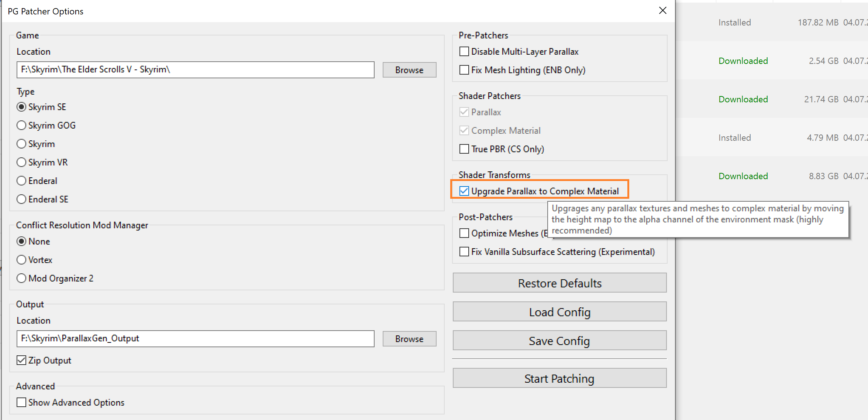
Task: Uncheck Upgrade Parallax to Complex Material
Action: pyautogui.click(x=464, y=191)
